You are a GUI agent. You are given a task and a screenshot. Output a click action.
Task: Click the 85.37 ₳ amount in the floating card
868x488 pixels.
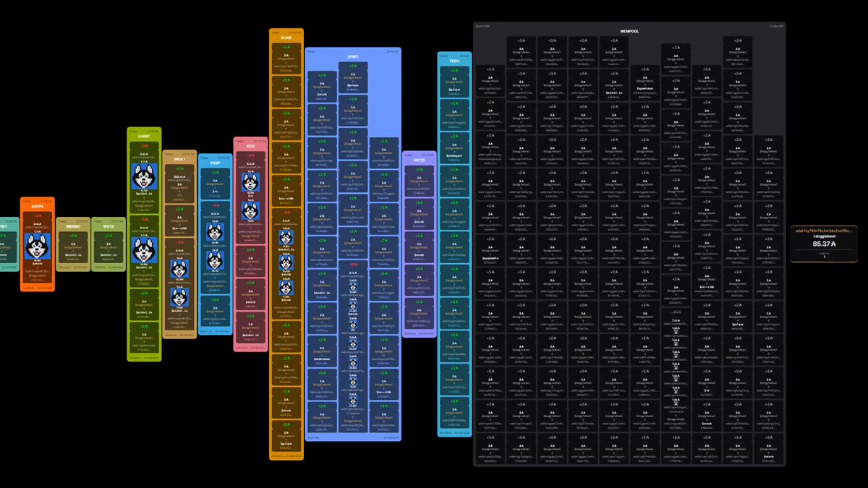(825, 244)
